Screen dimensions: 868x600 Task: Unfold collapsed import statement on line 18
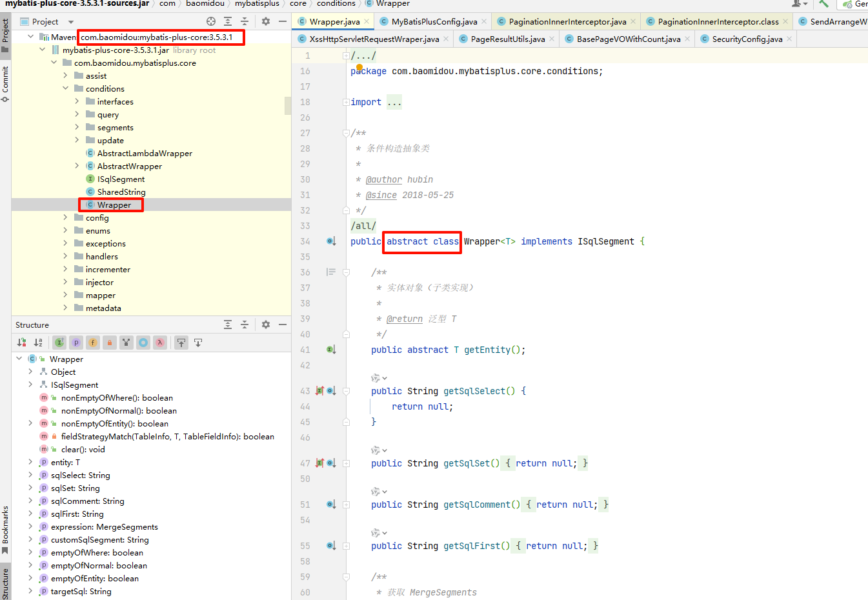(x=347, y=102)
